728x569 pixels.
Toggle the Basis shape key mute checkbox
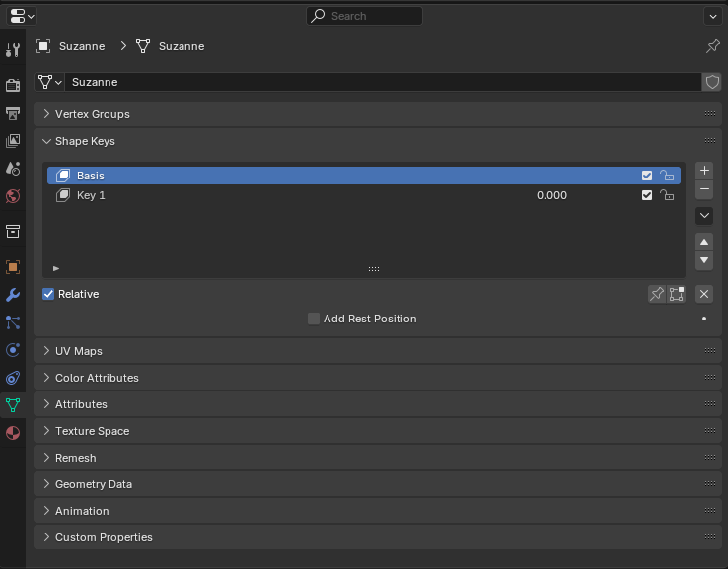[x=647, y=176]
